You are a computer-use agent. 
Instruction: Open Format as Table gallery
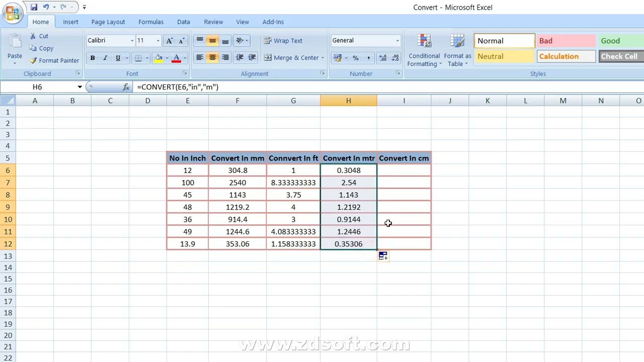(457, 51)
